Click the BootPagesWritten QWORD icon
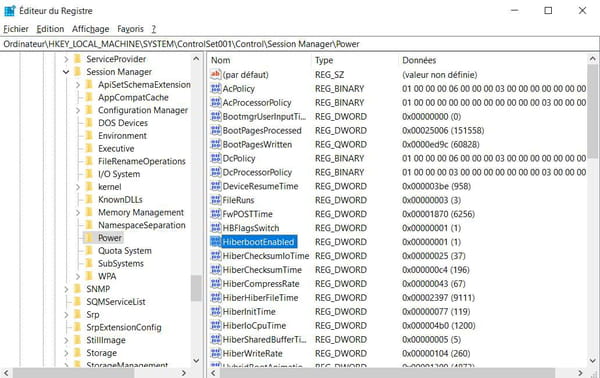The height and width of the screenshot is (378, 600). [x=216, y=144]
